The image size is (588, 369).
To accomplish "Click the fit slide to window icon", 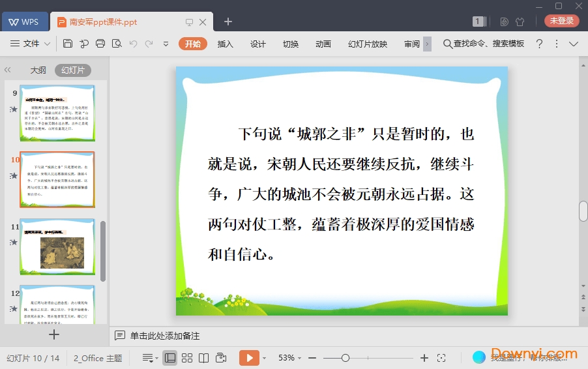I will pyautogui.click(x=441, y=358).
